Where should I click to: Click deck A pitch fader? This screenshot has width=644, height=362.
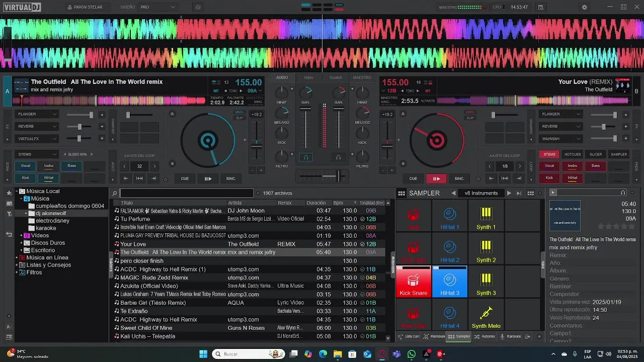click(257, 145)
